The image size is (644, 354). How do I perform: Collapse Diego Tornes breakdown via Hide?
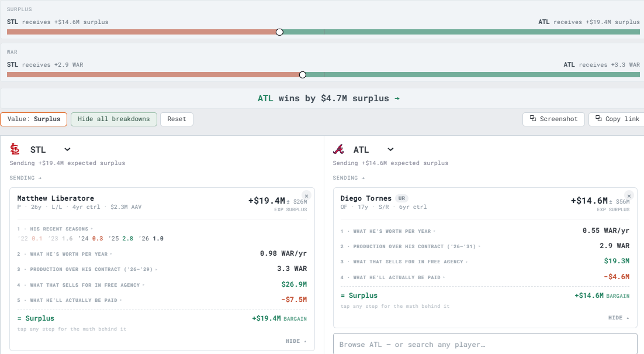[618, 318]
